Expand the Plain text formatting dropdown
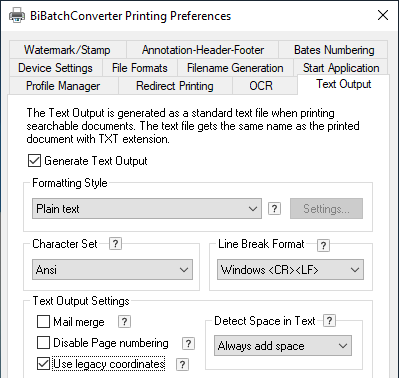 click(x=147, y=209)
